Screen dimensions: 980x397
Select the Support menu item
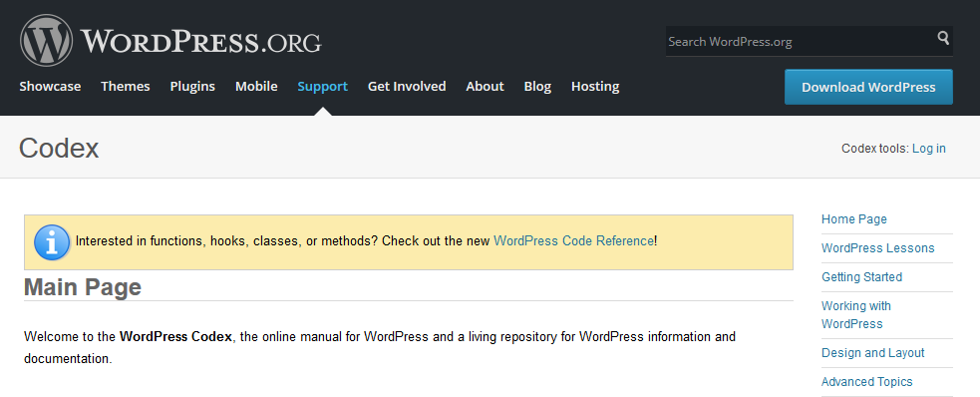click(x=322, y=86)
